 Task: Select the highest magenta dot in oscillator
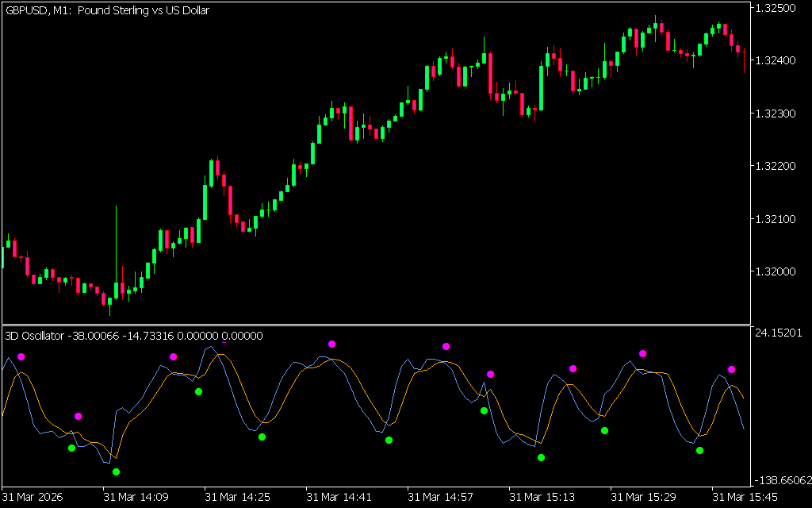[332, 344]
